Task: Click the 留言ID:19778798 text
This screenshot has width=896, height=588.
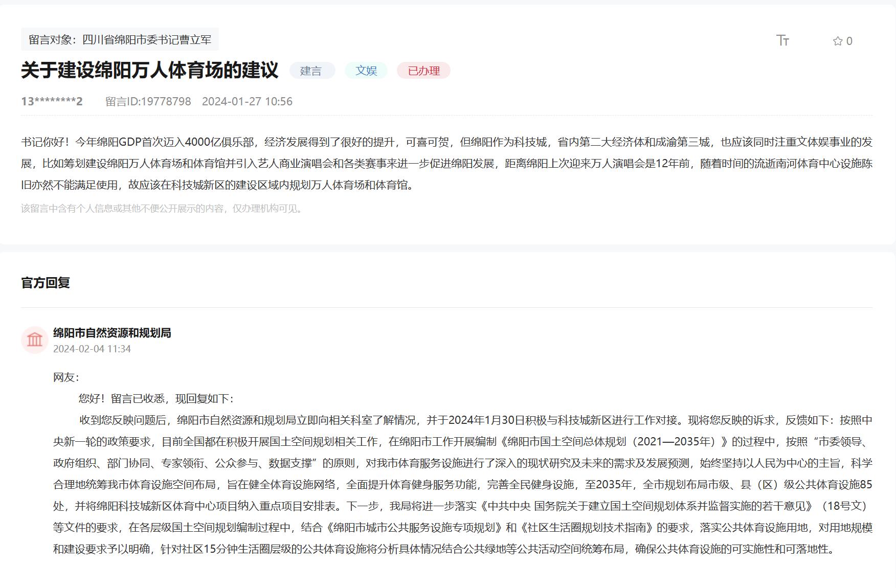Action: pos(148,101)
